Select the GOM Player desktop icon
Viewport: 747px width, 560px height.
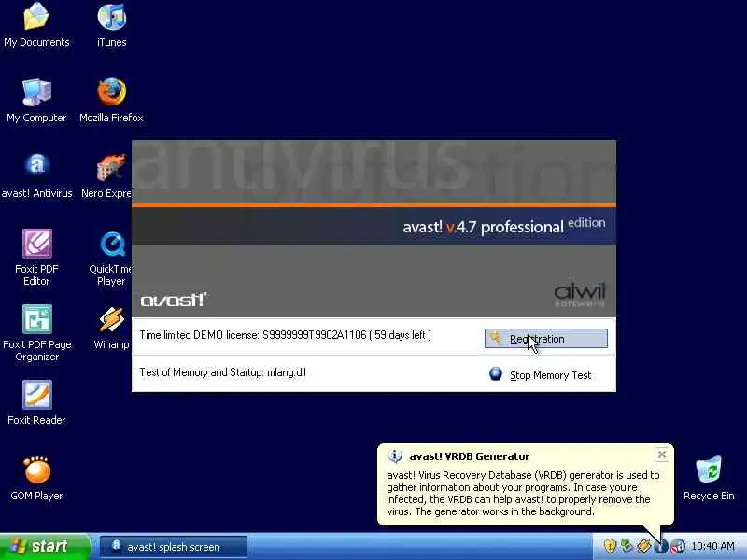click(x=36, y=478)
